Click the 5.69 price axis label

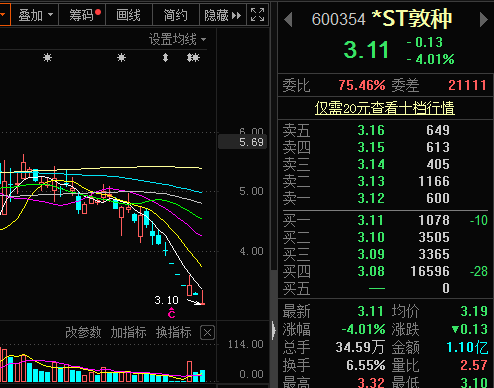[x=242, y=142]
